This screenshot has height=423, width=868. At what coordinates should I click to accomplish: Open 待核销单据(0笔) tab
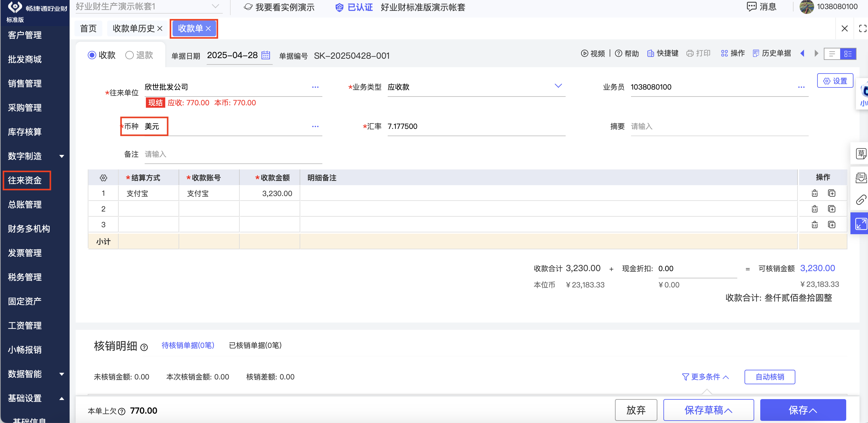tap(188, 345)
